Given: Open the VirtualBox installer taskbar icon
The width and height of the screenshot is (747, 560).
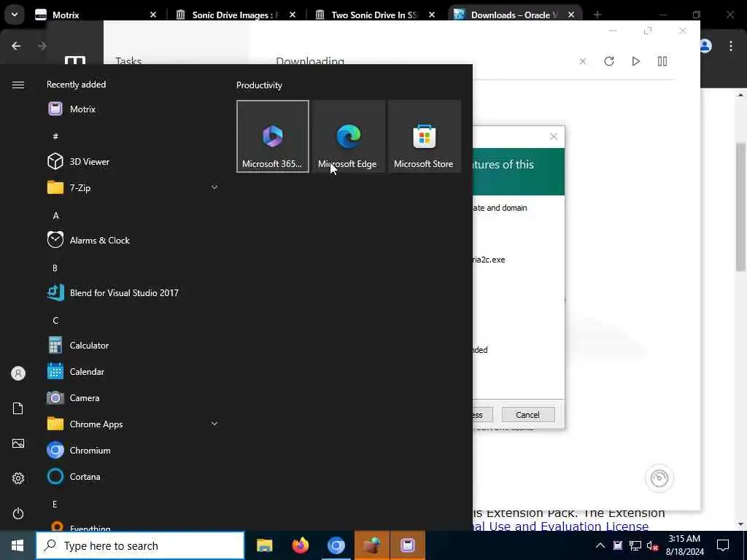Looking at the screenshot, I should (x=372, y=545).
